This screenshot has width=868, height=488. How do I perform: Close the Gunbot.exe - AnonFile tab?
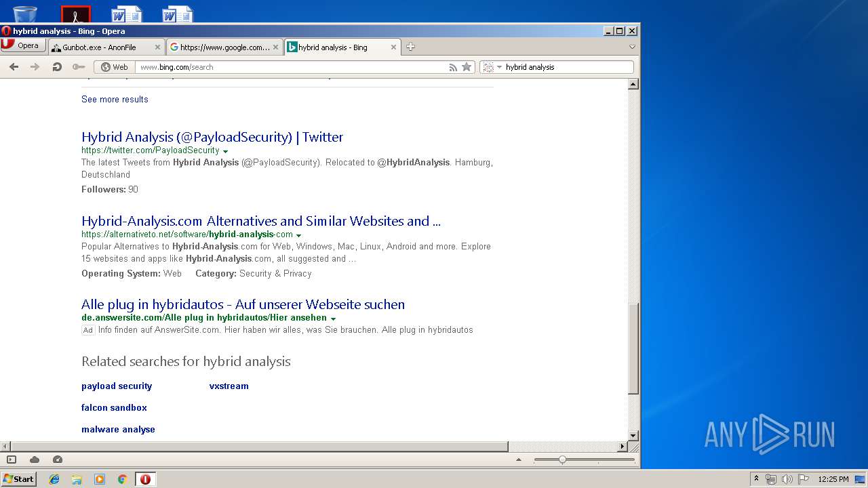tap(157, 47)
